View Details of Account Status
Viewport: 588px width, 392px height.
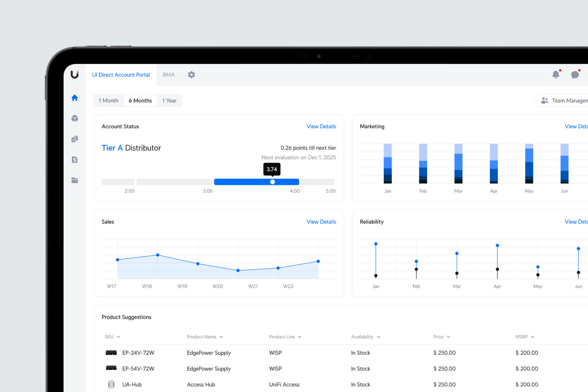[x=321, y=126]
